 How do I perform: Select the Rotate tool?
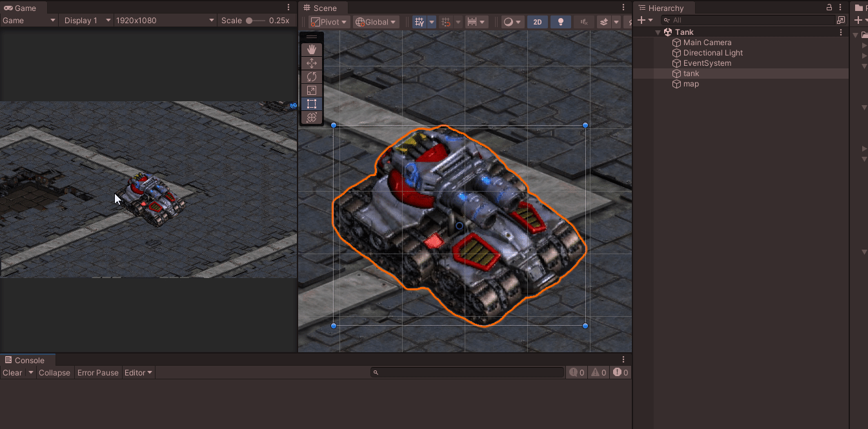(312, 77)
